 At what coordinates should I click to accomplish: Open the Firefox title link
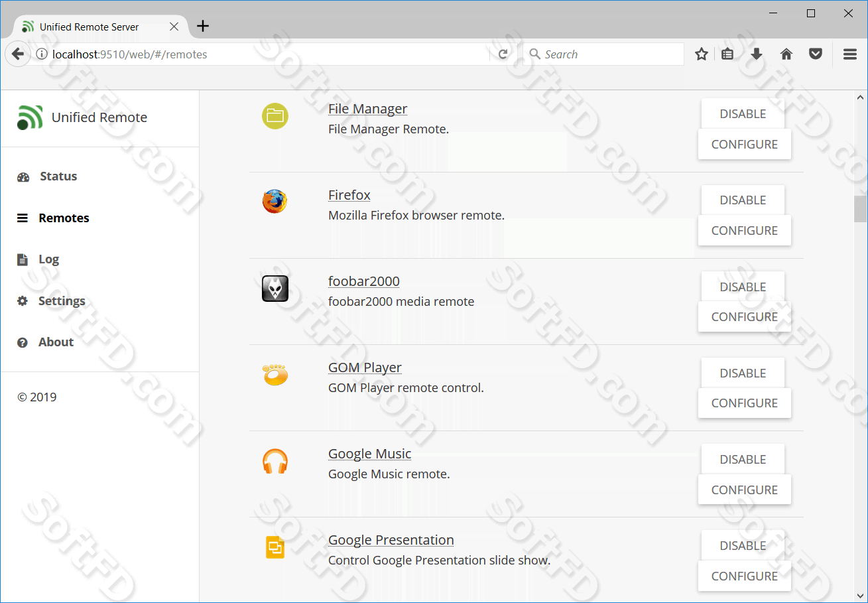(x=349, y=195)
